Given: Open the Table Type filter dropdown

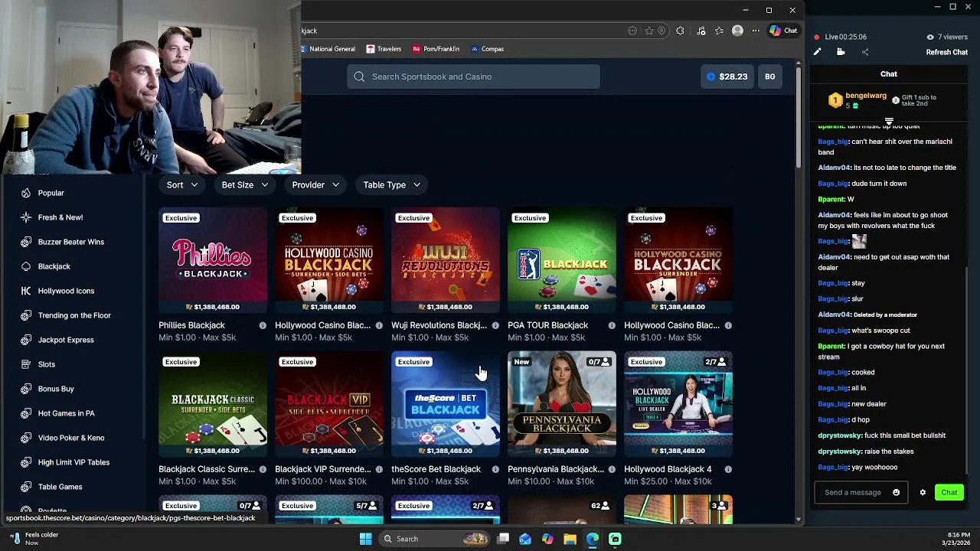Looking at the screenshot, I should [x=392, y=184].
